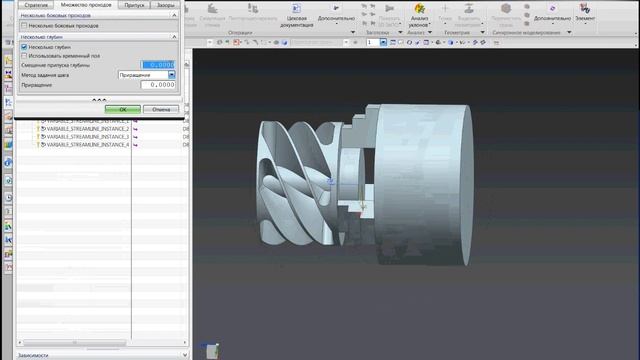
Task: Cancel the dialog with Отмена
Action: 161,109
